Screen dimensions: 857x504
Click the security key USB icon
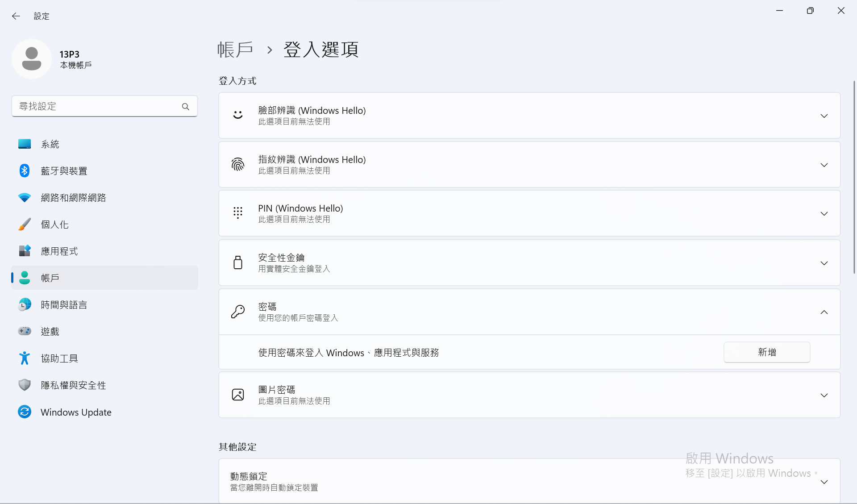click(x=238, y=262)
